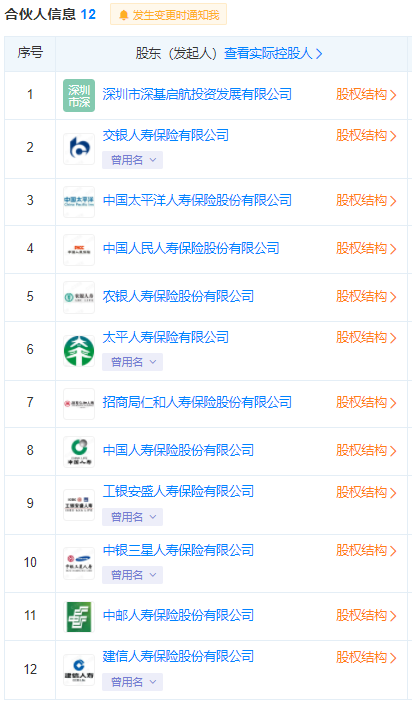Viewport: 412px width, 704px height.
Task: View 股权结构 for 农银人寿保险股份有限公司
Action: tap(366, 297)
